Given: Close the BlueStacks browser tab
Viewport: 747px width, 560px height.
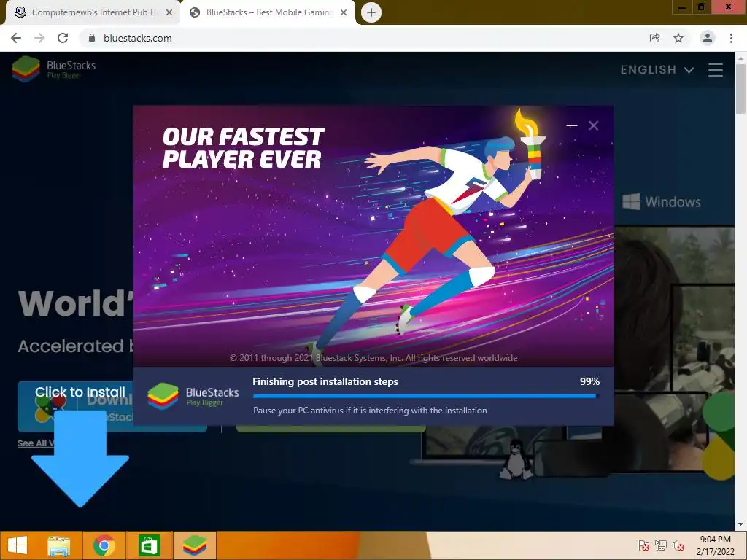Looking at the screenshot, I should click(x=344, y=12).
